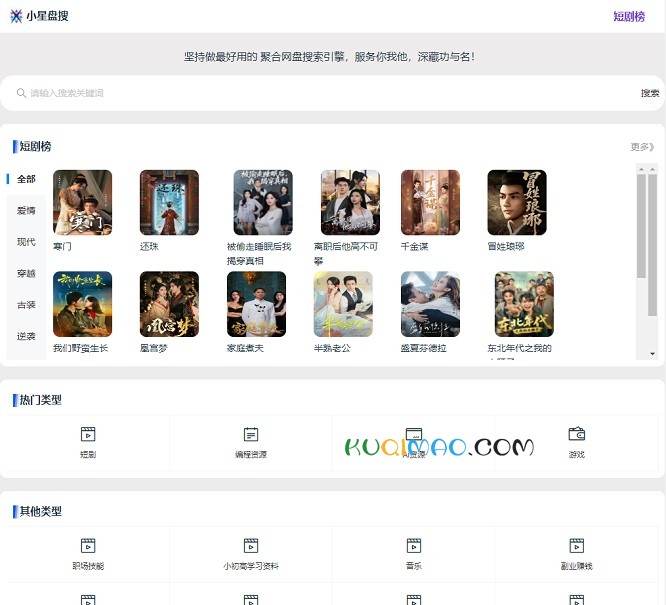Click the 短剧 video icon in 热门类型
The image size is (666, 605).
(x=88, y=434)
